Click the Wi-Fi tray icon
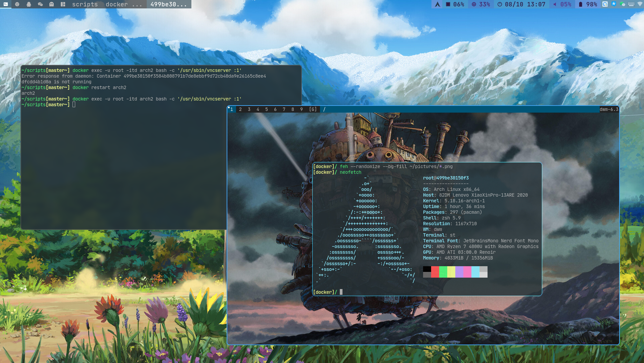This screenshot has width=644, height=363. click(x=640, y=4)
